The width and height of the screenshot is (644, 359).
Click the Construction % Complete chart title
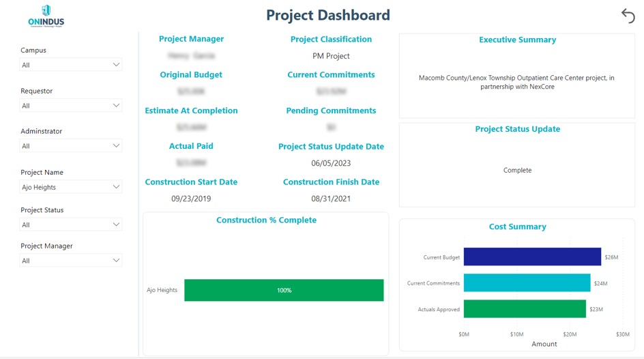[266, 220]
